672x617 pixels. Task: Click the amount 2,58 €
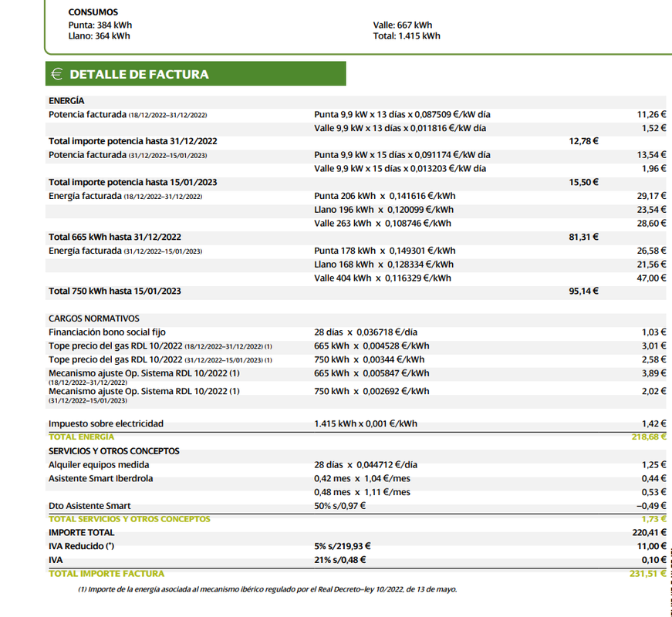(x=654, y=360)
